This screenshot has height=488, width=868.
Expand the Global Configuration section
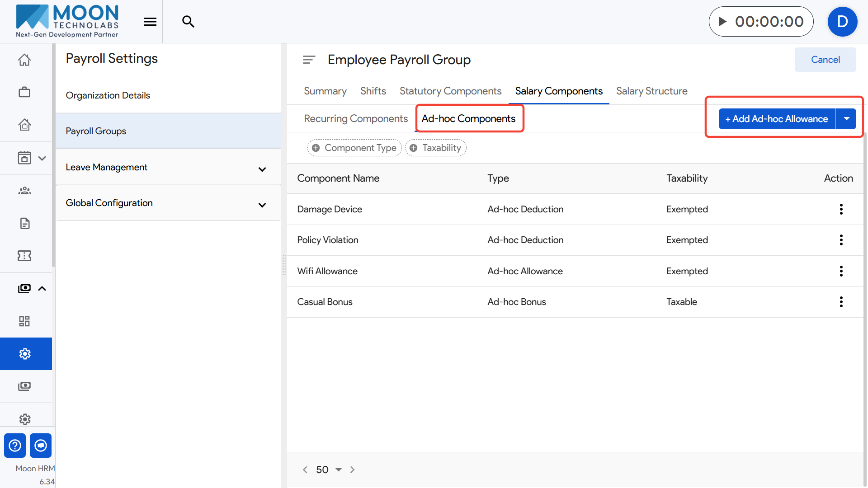click(x=262, y=205)
